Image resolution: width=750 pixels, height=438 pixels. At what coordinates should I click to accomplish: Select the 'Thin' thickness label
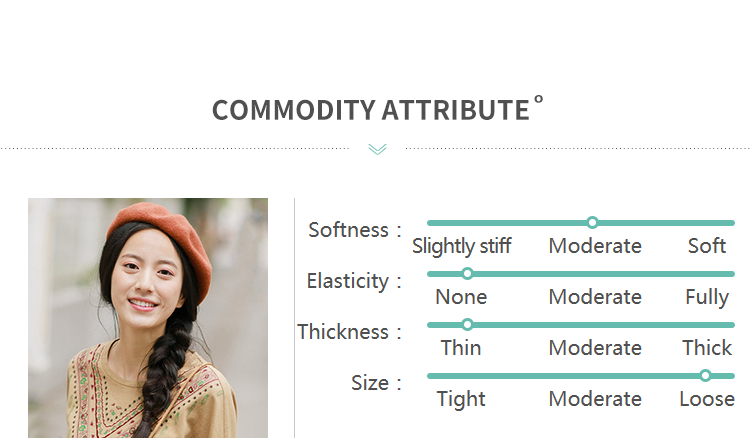tap(461, 348)
